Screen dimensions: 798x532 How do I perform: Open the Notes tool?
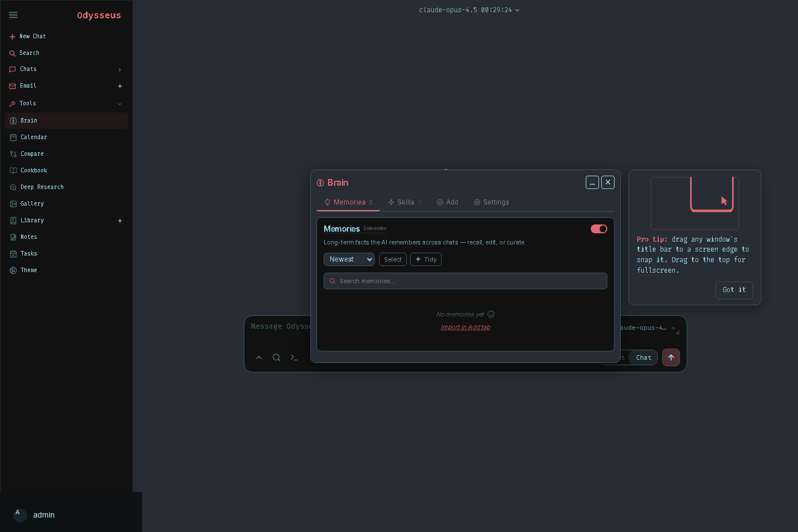tap(66, 237)
